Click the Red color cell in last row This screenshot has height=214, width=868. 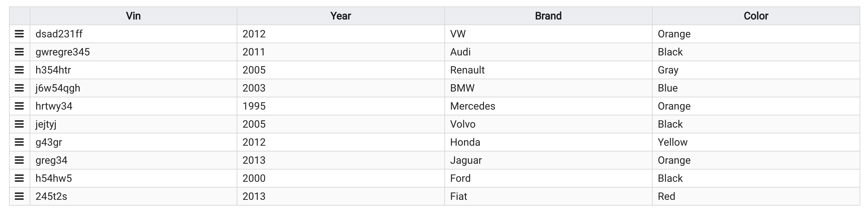[x=756, y=196]
